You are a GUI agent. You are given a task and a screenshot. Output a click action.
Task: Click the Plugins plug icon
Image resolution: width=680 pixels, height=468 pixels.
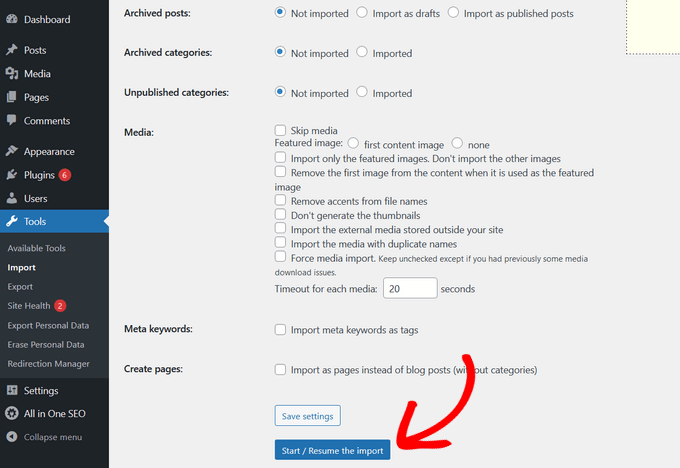tap(12, 175)
